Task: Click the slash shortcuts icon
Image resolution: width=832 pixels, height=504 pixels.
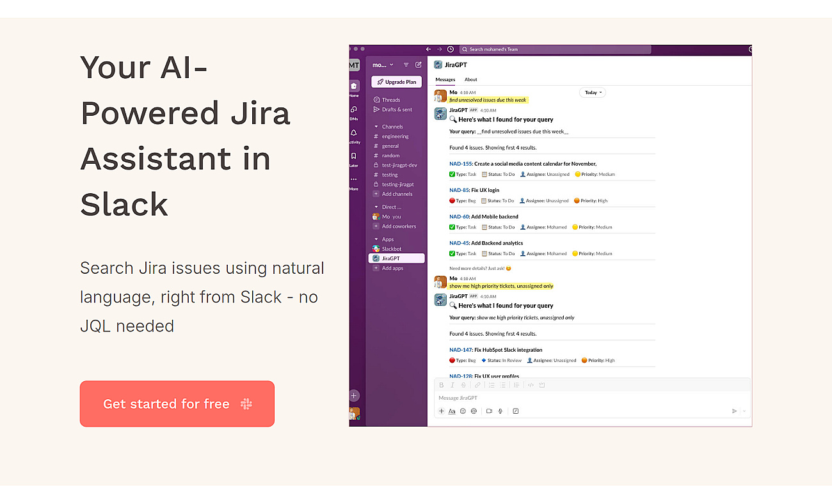Action: click(x=516, y=411)
